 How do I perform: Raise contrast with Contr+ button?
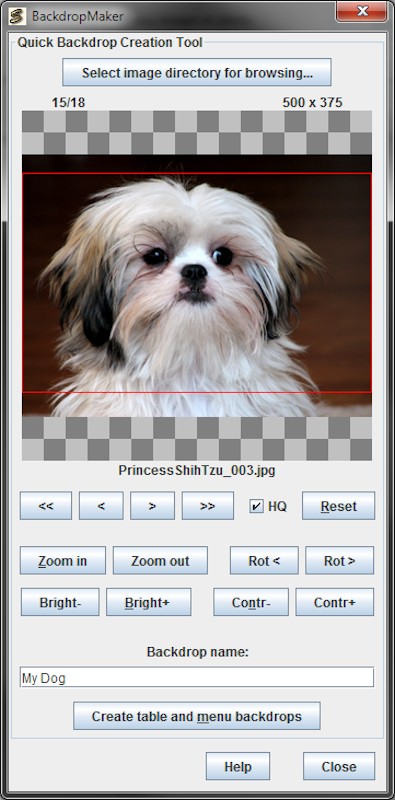tap(335, 602)
